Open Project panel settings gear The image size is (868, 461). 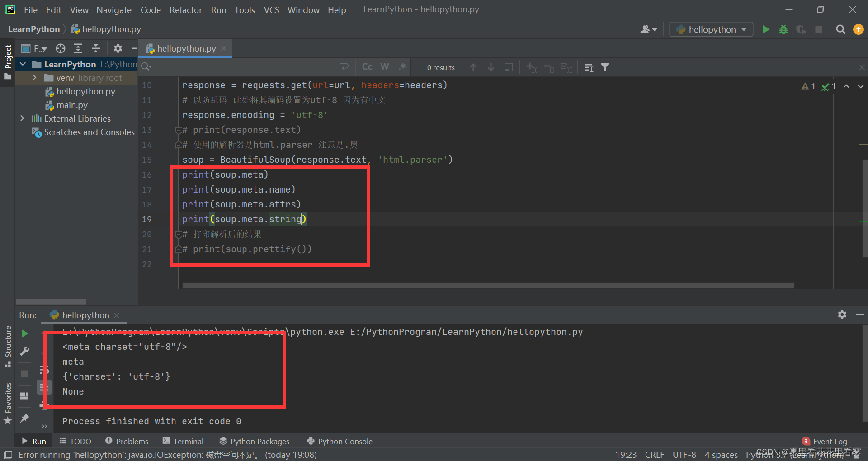pos(118,48)
